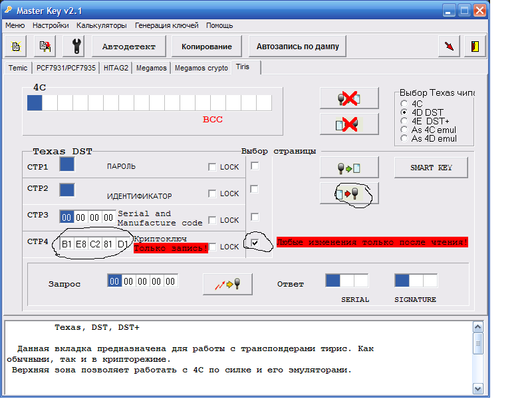The image size is (532, 399).
Task: Switch to the Temic tab
Action: point(18,68)
